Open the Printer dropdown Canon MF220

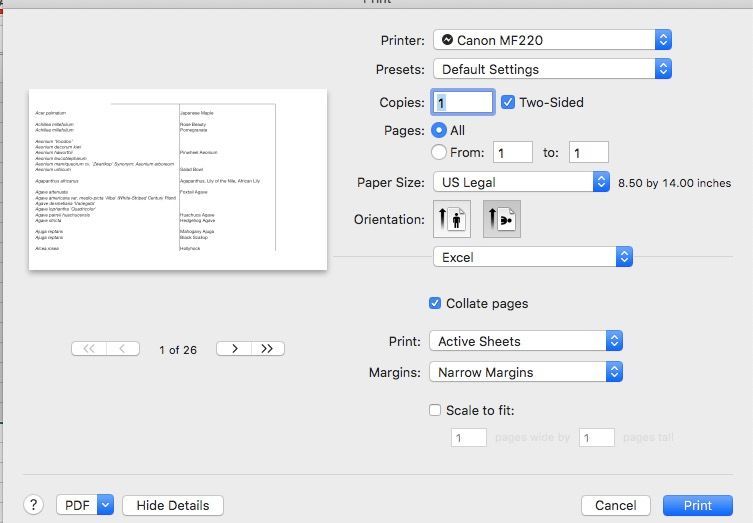[x=552, y=40]
